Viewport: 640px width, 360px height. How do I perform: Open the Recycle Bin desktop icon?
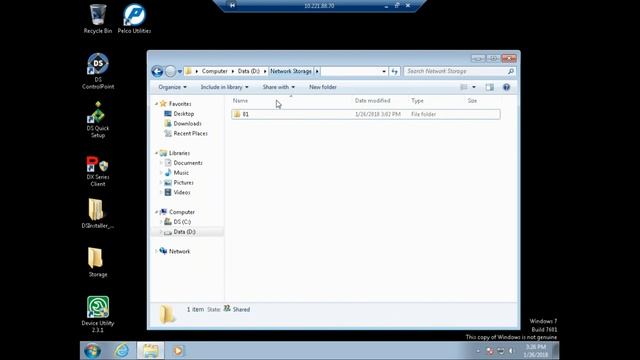(98, 18)
